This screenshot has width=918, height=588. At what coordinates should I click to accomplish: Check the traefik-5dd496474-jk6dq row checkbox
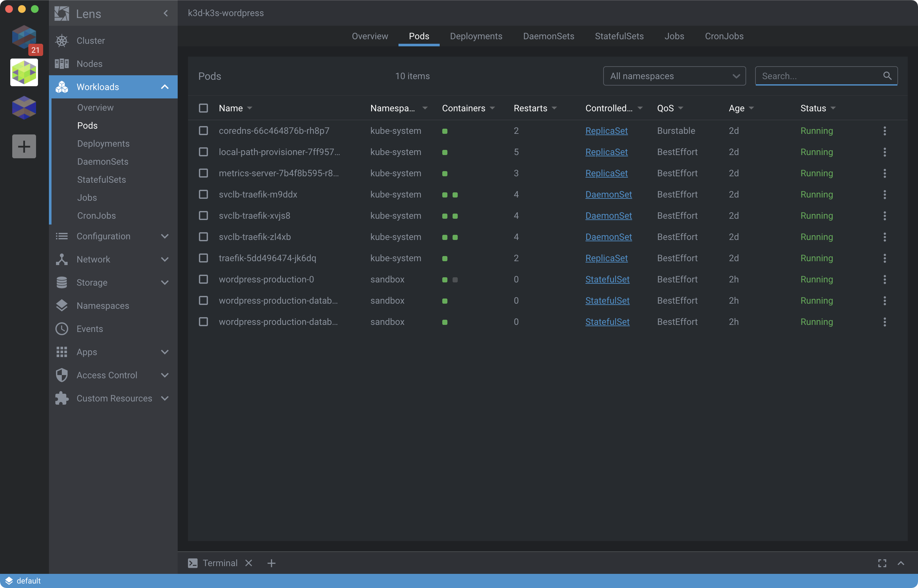pyautogui.click(x=203, y=258)
